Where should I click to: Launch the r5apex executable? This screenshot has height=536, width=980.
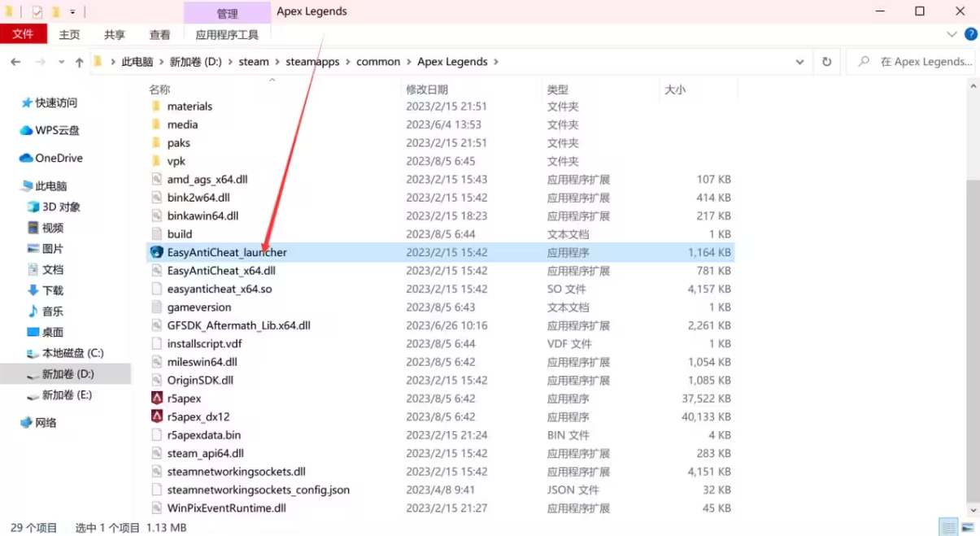185,399
